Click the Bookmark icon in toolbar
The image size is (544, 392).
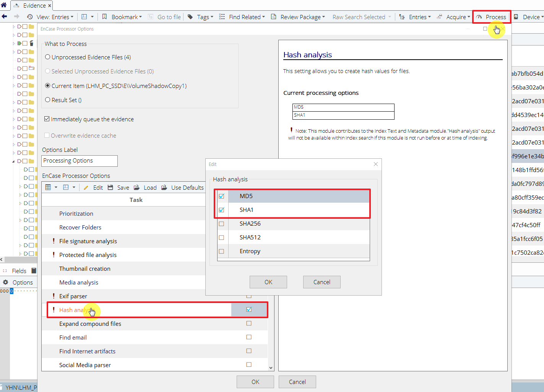click(x=104, y=17)
